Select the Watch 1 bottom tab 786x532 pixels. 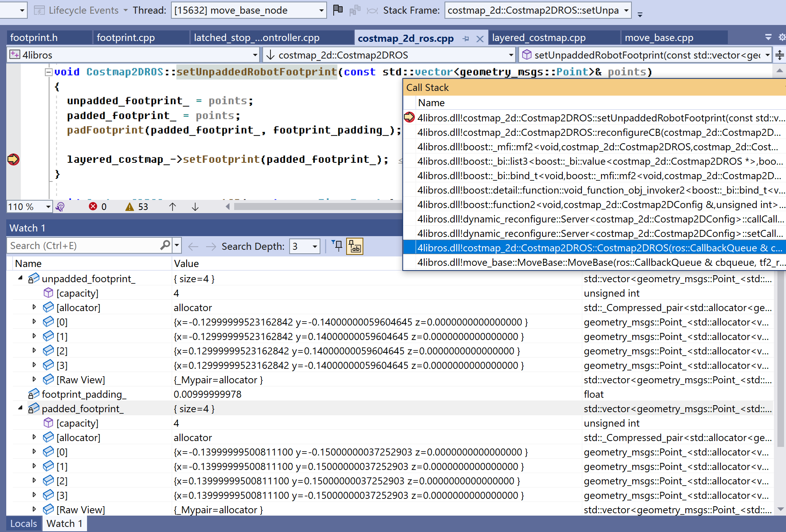pos(64,523)
